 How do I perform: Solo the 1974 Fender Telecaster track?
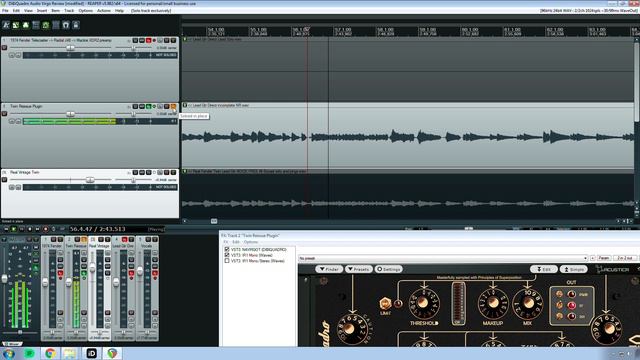tap(173, 40)
